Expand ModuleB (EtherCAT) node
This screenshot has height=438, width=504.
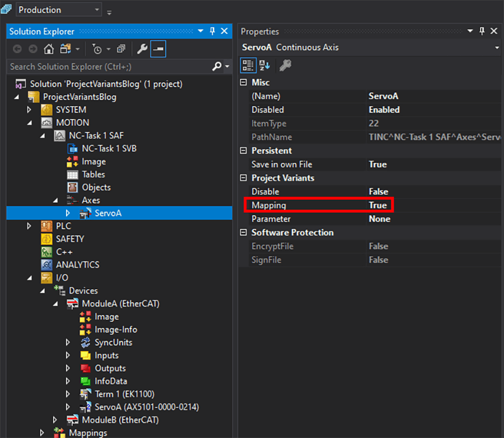(55, 420)
